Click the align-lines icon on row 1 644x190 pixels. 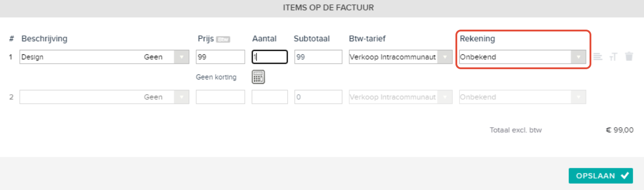click(x=597, y=57)
